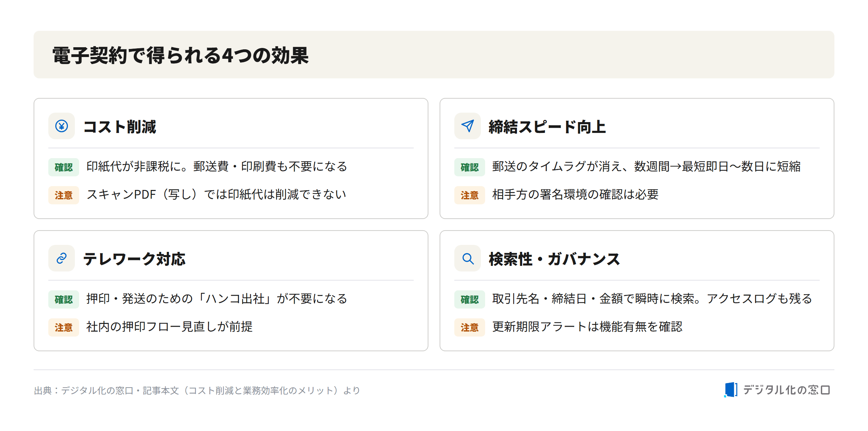Select the 検索性・ガバナンス heading
Screen dimensions: 868x431
[x=554, y=259]
